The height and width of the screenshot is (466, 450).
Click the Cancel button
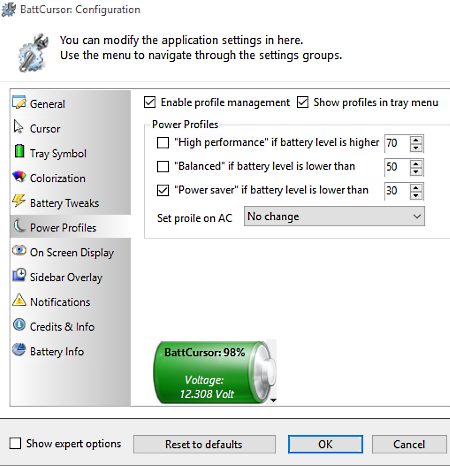tap(409, 444)
